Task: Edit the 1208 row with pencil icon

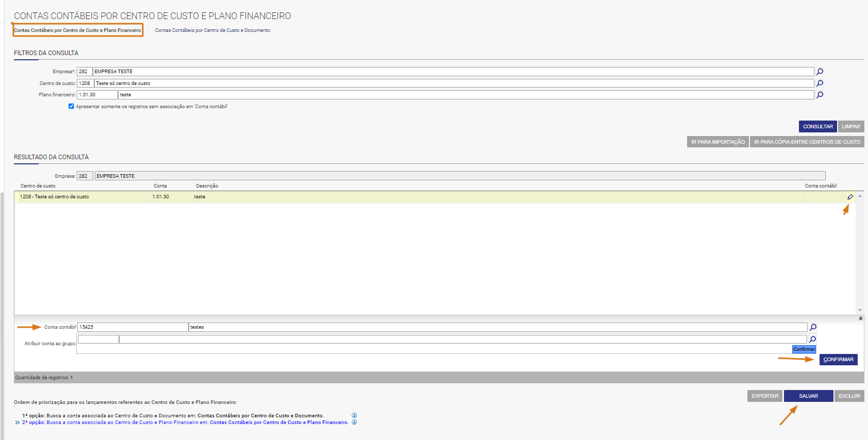Action: 850,197
